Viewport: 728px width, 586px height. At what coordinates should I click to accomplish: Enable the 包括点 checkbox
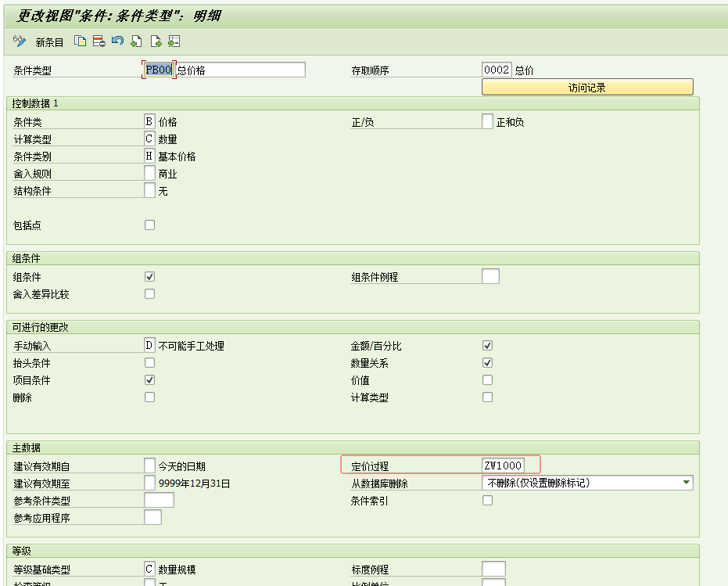pos(149,225)
